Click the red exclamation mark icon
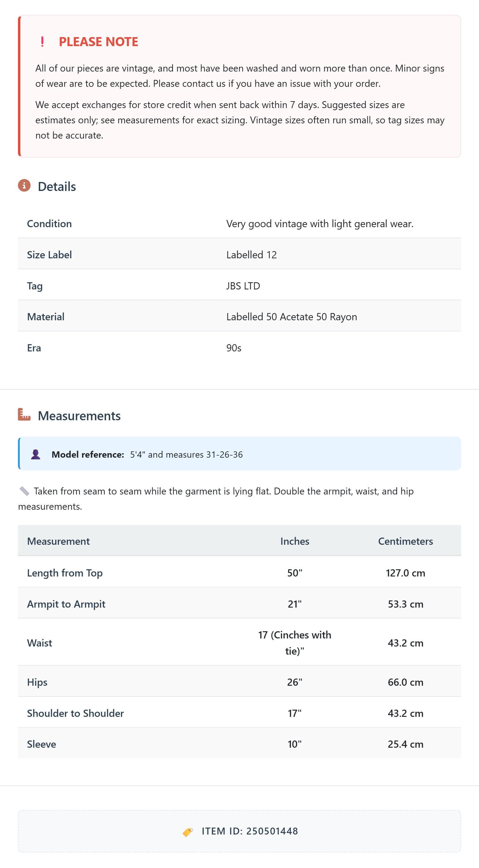479x868 pixels. point(42,41)
